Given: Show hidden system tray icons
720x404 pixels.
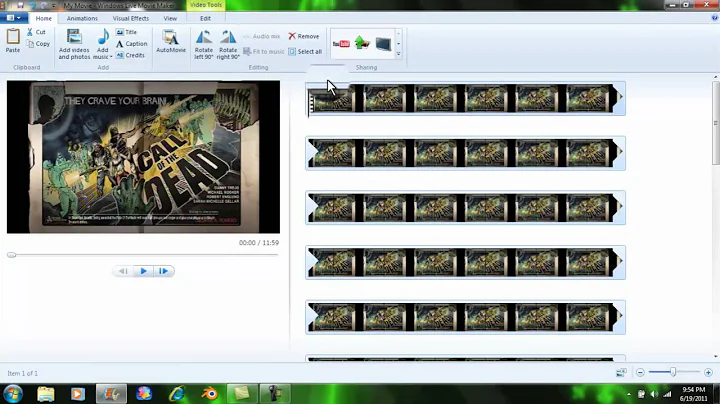Looking at the screenshot, I should pos(629,394).
